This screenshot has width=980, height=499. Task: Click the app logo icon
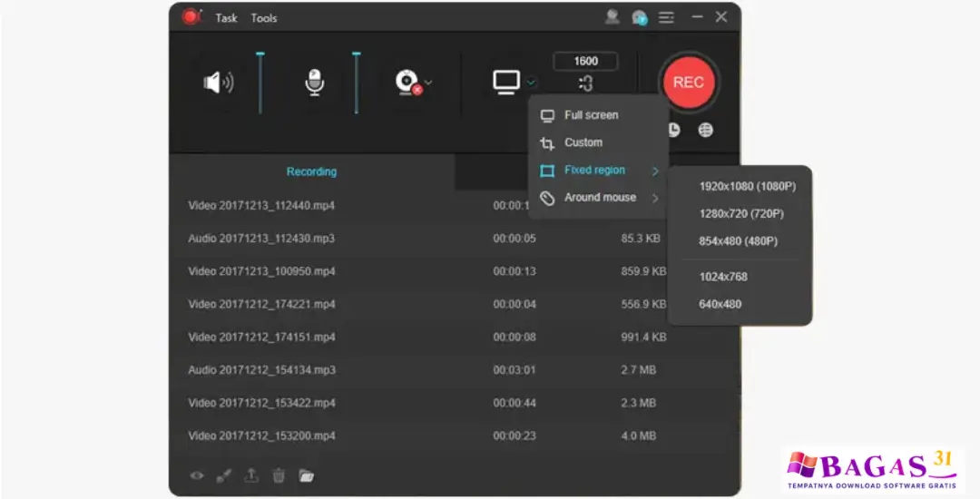coord(191,17)
